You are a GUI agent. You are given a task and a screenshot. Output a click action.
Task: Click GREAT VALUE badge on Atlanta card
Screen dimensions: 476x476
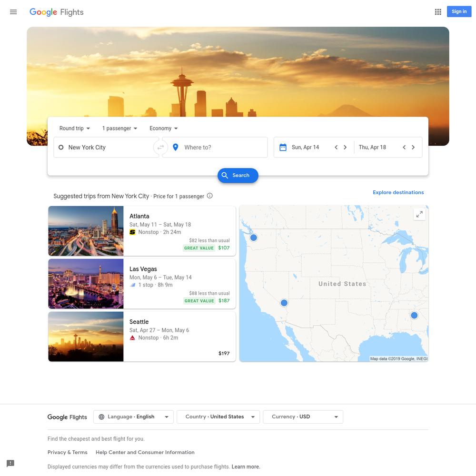pyautogui.click(x=199, y=248)
